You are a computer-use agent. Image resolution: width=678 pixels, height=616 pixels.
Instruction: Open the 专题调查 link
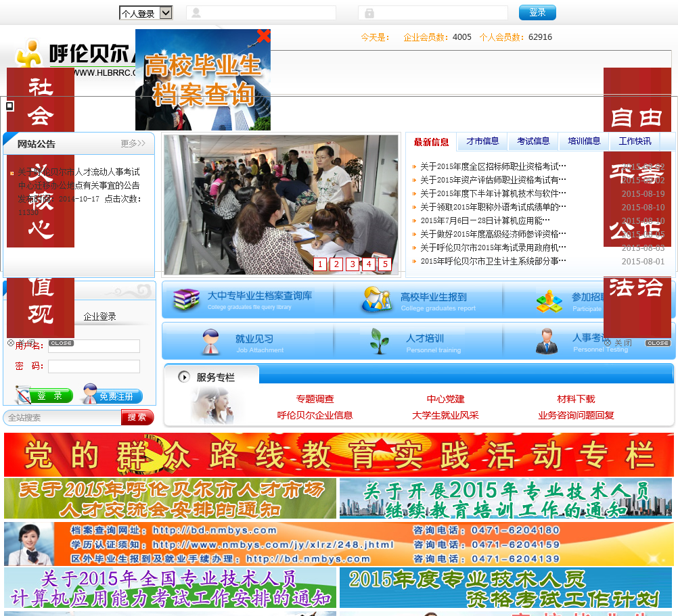(315, 399)
